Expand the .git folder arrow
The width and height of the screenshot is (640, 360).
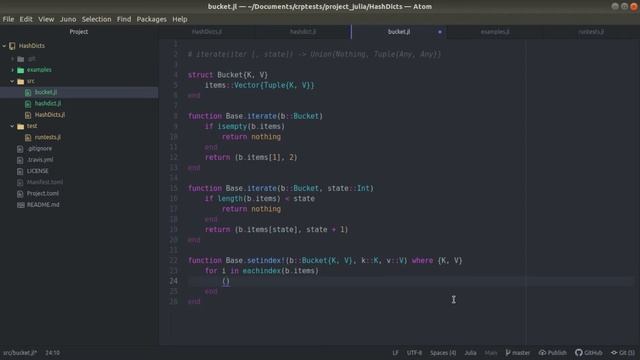[x=12, y=59]
